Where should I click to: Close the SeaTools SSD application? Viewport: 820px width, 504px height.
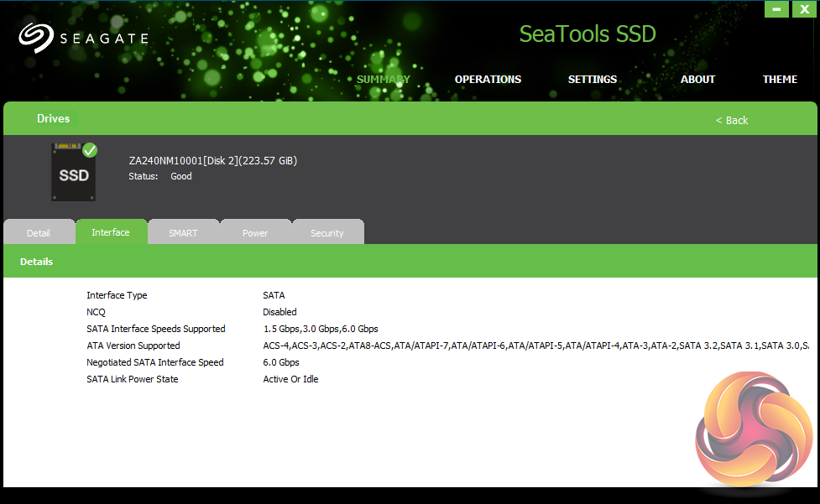(803, 9)
